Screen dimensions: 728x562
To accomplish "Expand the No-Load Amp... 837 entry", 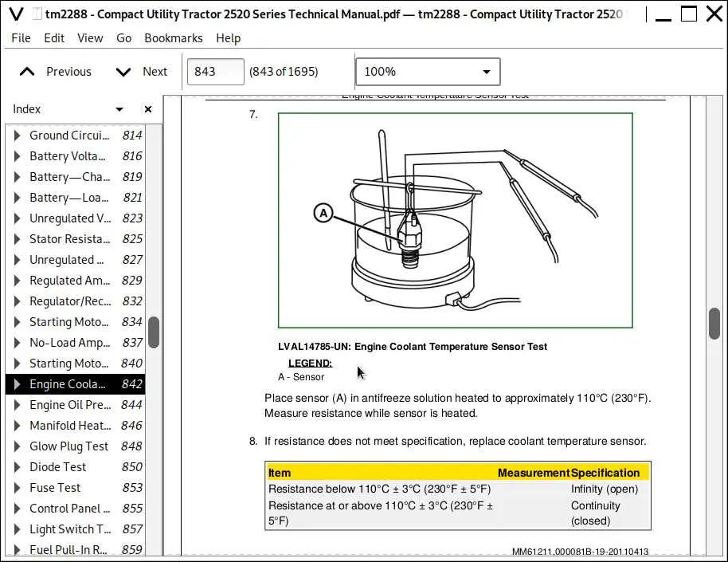I will (x=18, y=343).
